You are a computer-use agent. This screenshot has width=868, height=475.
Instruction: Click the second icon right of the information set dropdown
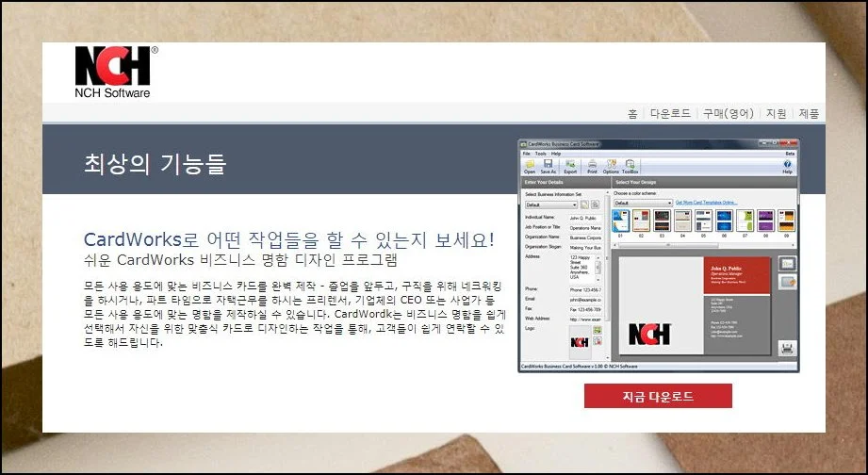595,205
